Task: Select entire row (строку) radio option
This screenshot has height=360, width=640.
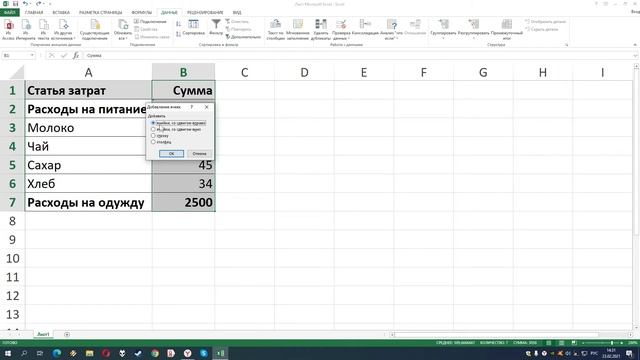Action: [x=160, y=136]
